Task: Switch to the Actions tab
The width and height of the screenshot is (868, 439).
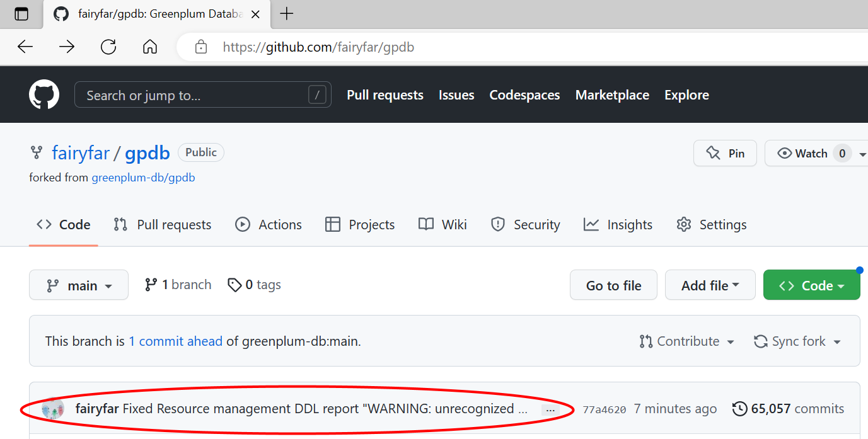Action: click(269, 225)
